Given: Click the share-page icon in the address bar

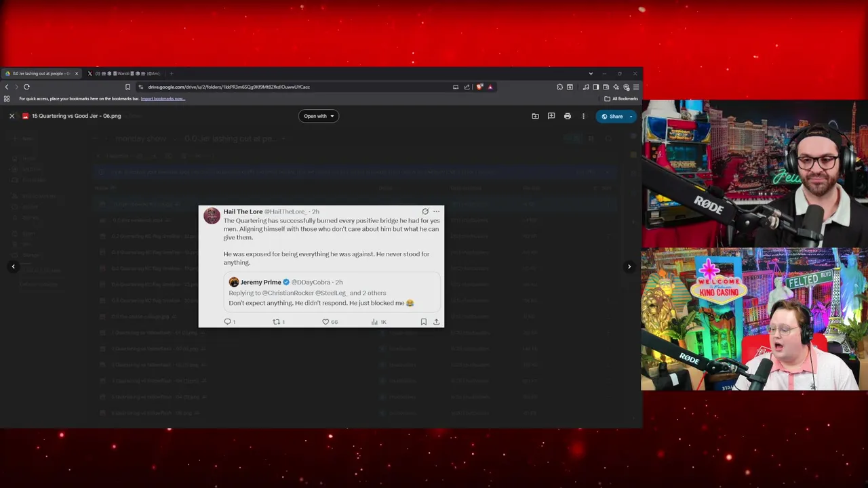Looking at the screenshot, I should (x=467, y=87).
